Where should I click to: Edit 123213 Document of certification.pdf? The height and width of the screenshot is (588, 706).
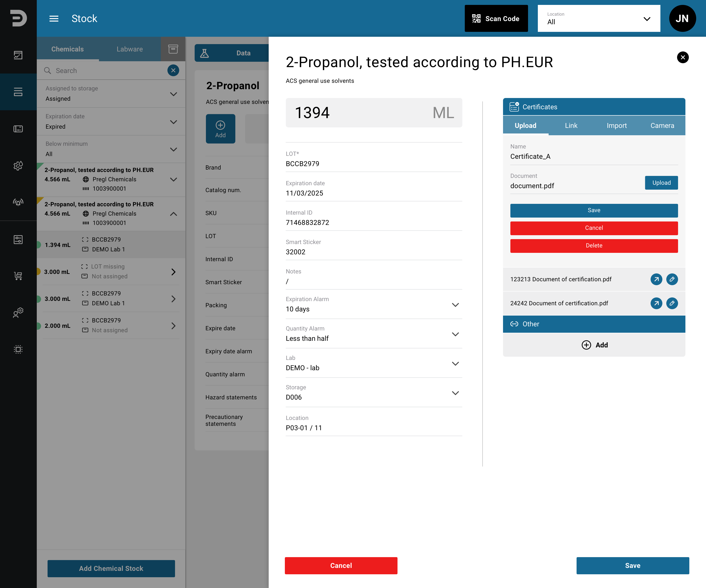[672, 279]
